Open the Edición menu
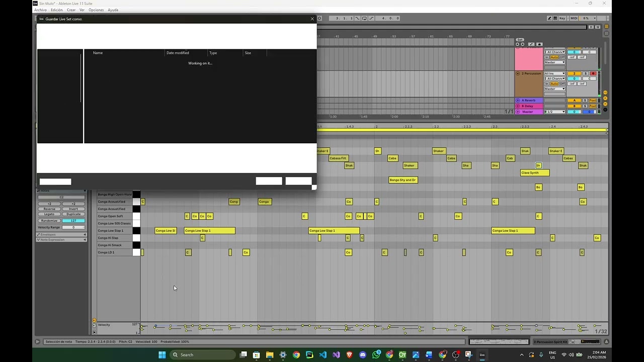 pos(57,10)
